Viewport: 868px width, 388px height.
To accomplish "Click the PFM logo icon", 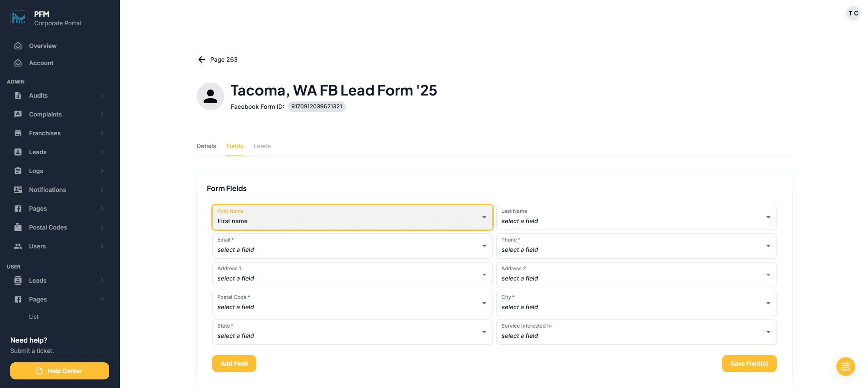I will [19, 18].
